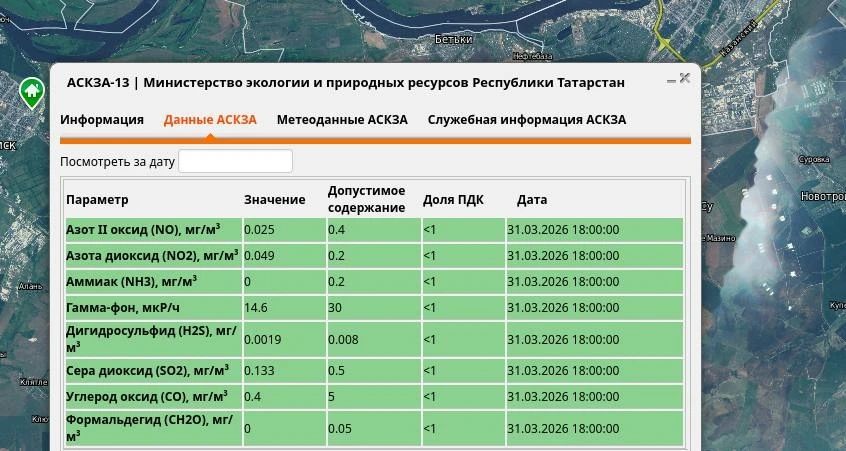Close the АСКЗА-13 popup window
This screenshot has width=846, height=451.
click(x=685, y=78)
